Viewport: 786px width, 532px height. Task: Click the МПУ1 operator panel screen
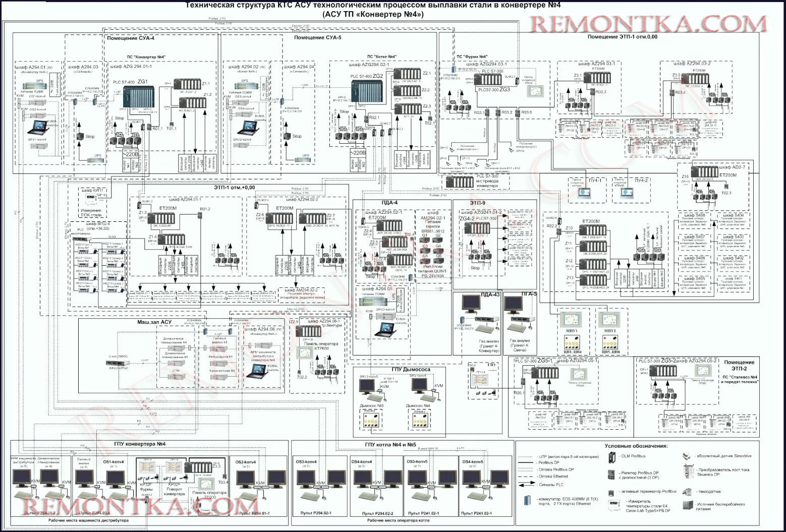click(x=571, y=322)
